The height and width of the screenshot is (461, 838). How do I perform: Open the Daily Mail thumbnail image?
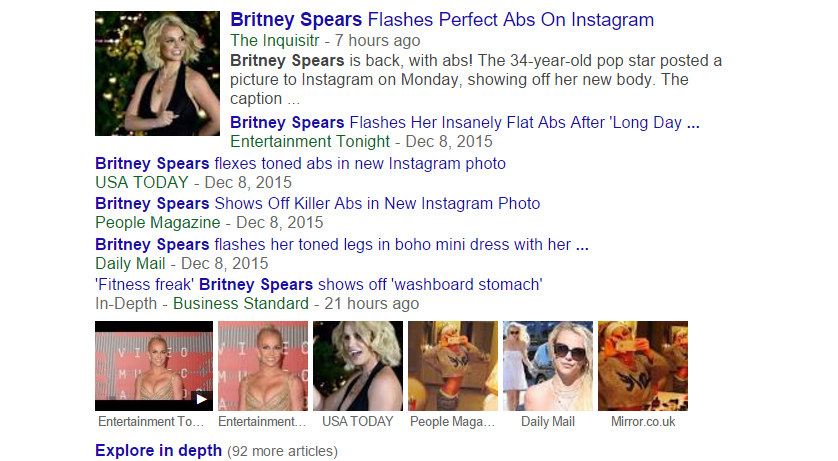click(x=548, y=366)
